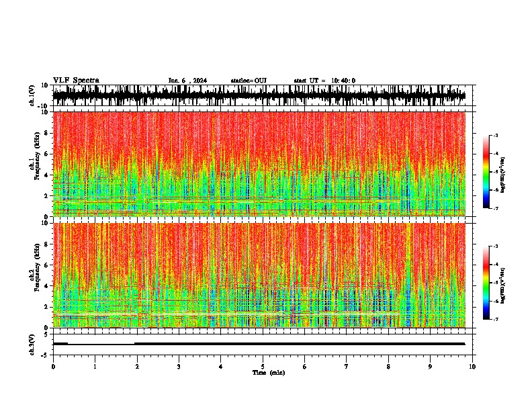Click the time axis tick label "1"
532x411 pixels.
(x=95, y=367)
